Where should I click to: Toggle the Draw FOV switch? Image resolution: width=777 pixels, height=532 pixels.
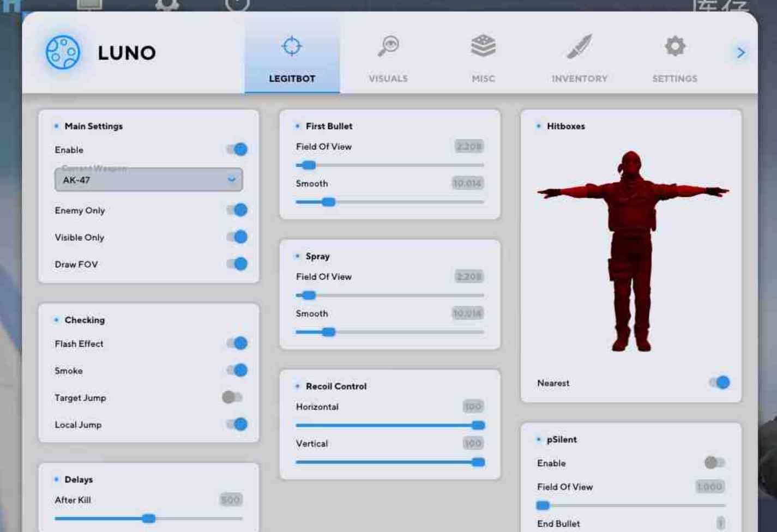[237, 264]
